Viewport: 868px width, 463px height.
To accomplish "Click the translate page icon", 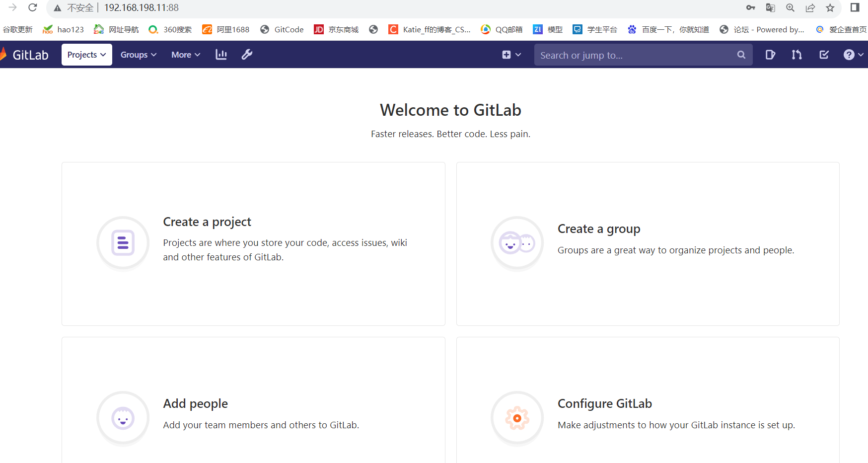I will pyautogui.click(x=770, y=7).
